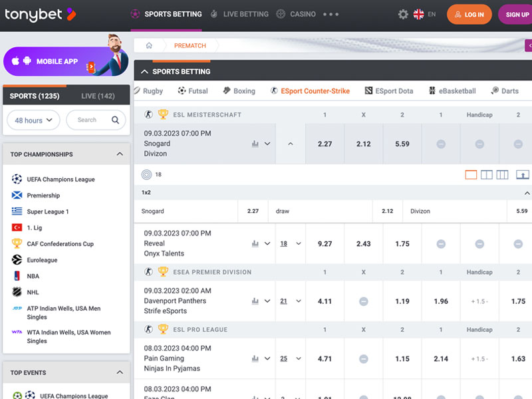The width and height of the screenshot is (532, 399).
Task: Open the home breadcrumb icon
Action: [x=149, y=45]
